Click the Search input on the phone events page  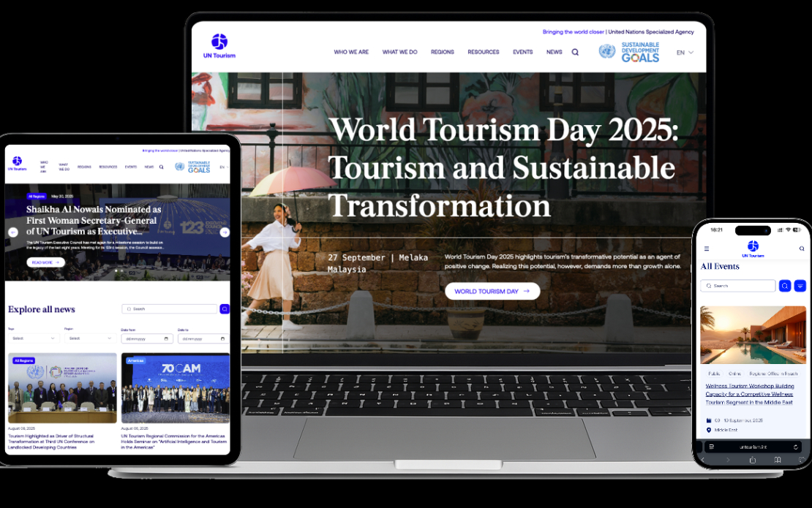[x=738, y=286]
